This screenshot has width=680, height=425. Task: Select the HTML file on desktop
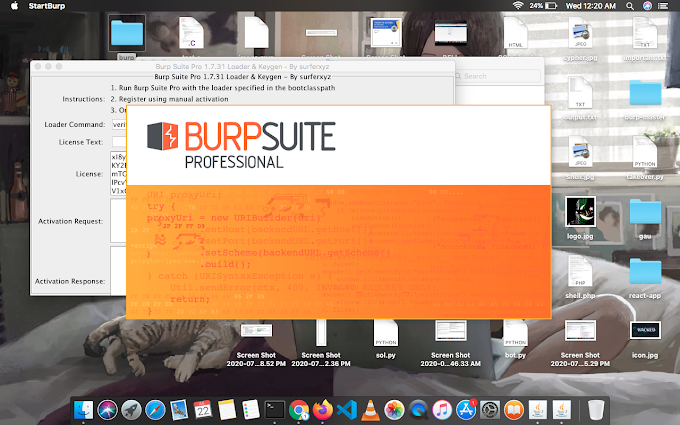pos(516,33)
